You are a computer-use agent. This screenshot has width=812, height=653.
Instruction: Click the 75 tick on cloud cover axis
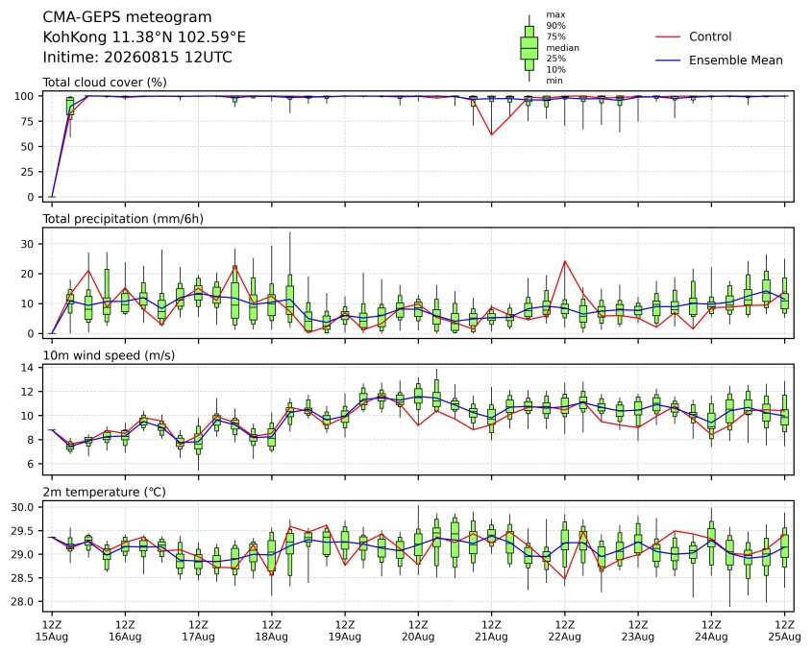tap(28, 122)
